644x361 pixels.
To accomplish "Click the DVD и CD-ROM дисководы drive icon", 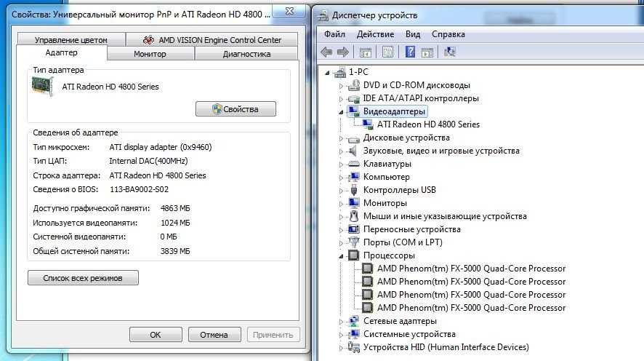I will [353, 86].
